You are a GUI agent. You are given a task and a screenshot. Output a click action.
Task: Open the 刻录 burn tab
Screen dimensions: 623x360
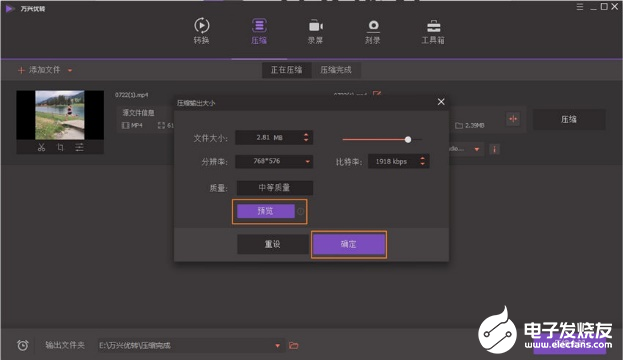coord(373,31)
